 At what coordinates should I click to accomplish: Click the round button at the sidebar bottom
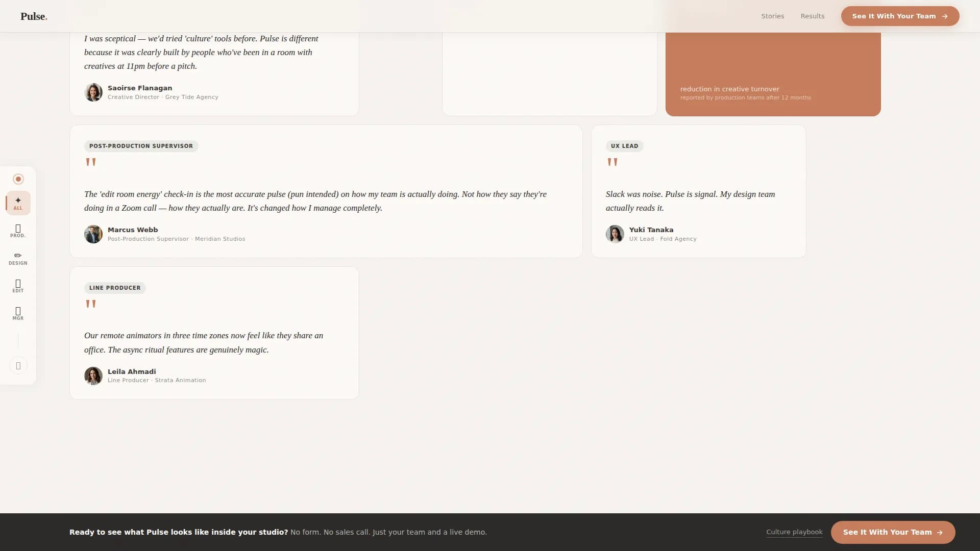(18, 365)
